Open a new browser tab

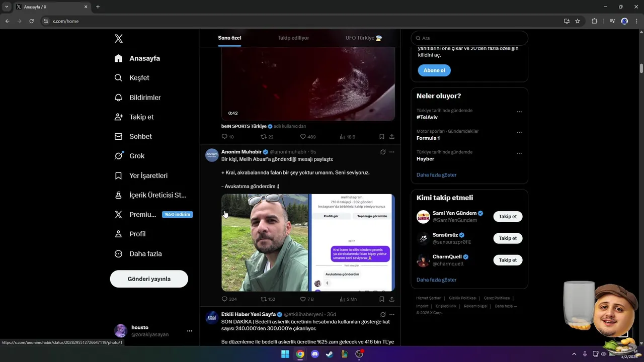coord(98,7)
